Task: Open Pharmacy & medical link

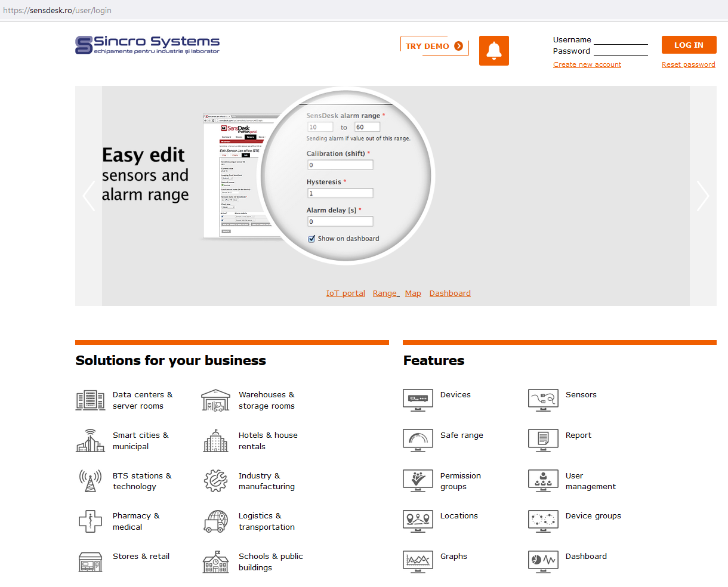Action: pos(136,521)
